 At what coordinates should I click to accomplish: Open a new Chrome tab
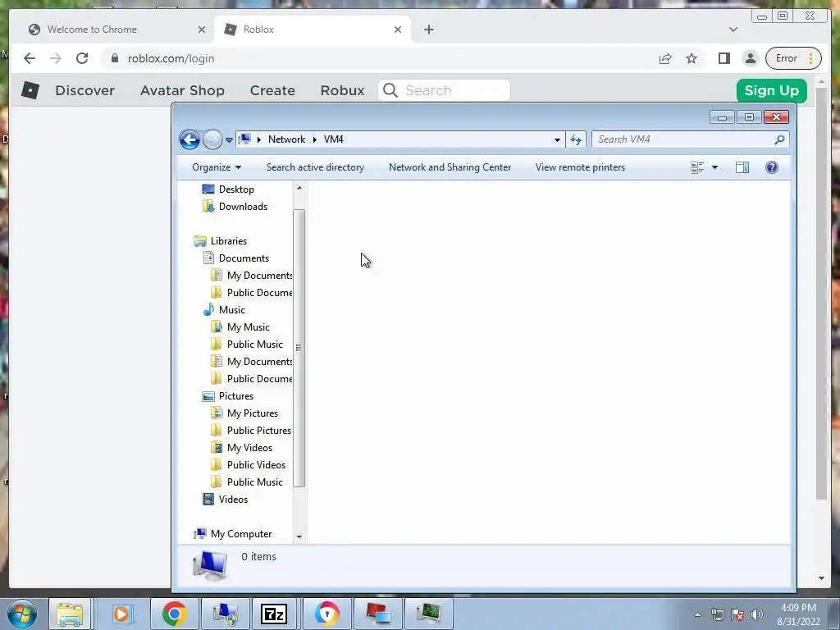[428, 30]
